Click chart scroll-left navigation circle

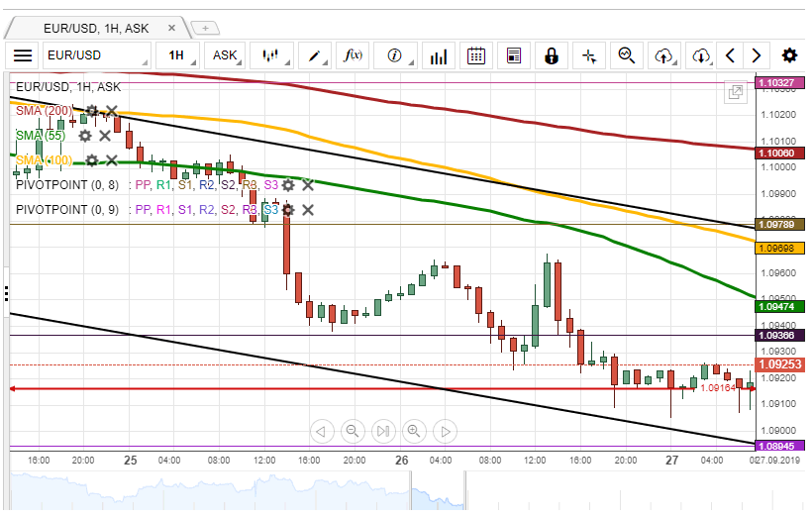(x=322, y=431)
